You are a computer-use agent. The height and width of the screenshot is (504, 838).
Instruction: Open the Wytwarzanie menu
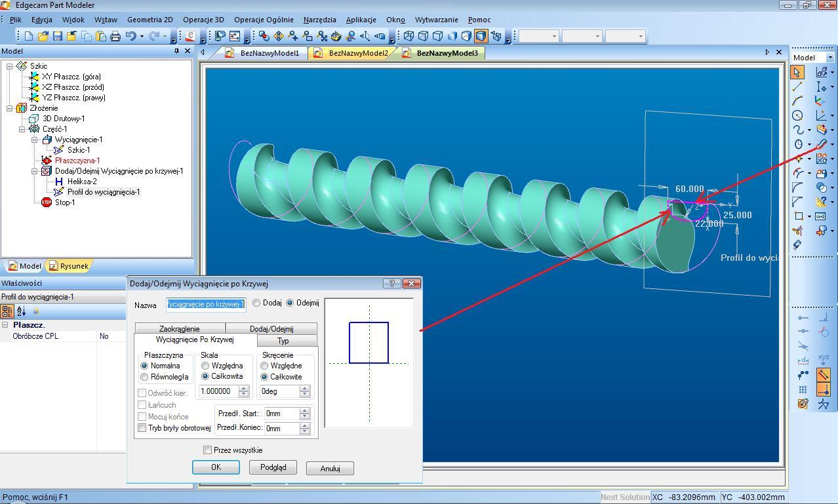coord(436,20)
